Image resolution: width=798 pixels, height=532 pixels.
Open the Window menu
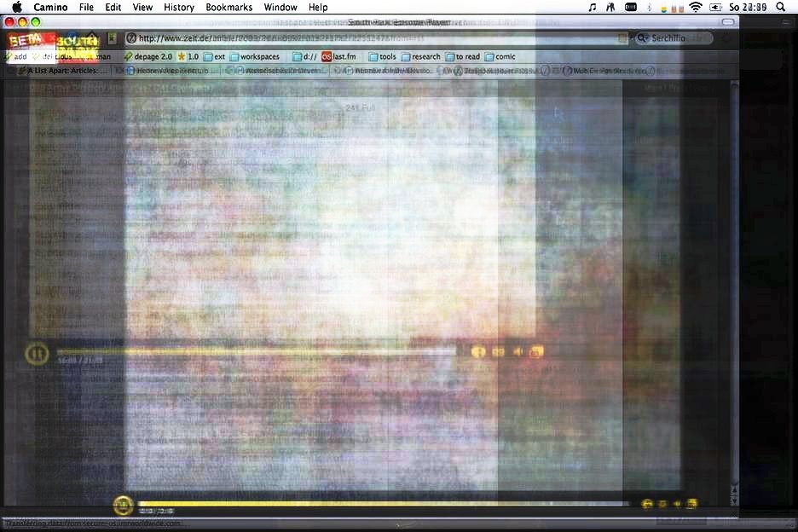click(x=280, y=7)
